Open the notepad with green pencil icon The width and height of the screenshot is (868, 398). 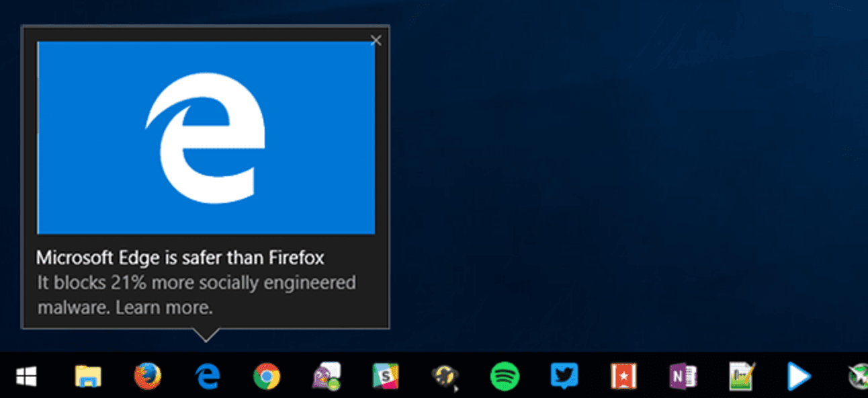[742, 376]
